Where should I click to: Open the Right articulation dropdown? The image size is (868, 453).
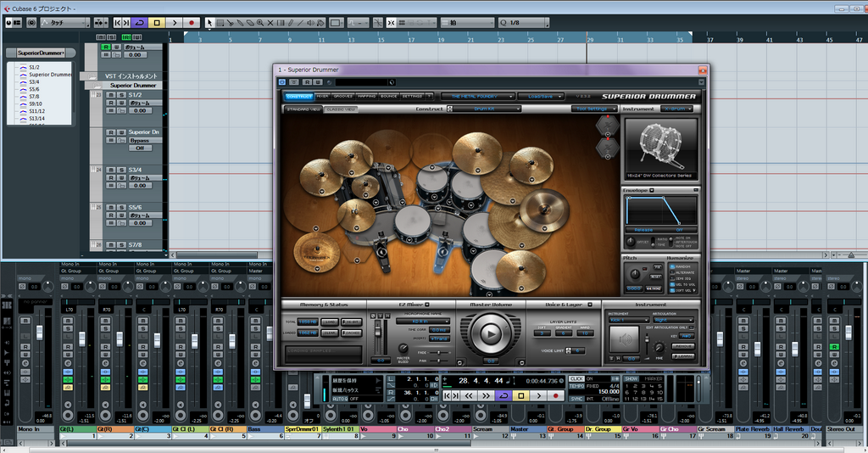pos(674,320)
